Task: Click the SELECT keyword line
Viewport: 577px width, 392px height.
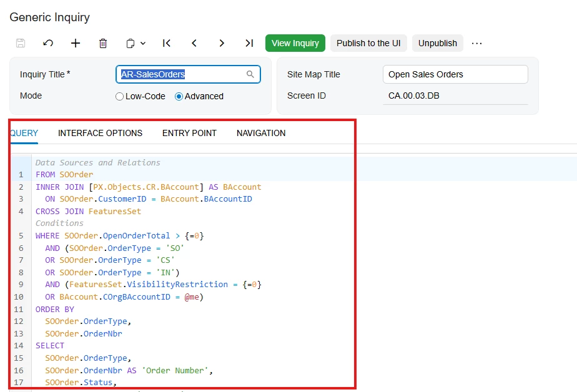Action: (x=50, y=346)
